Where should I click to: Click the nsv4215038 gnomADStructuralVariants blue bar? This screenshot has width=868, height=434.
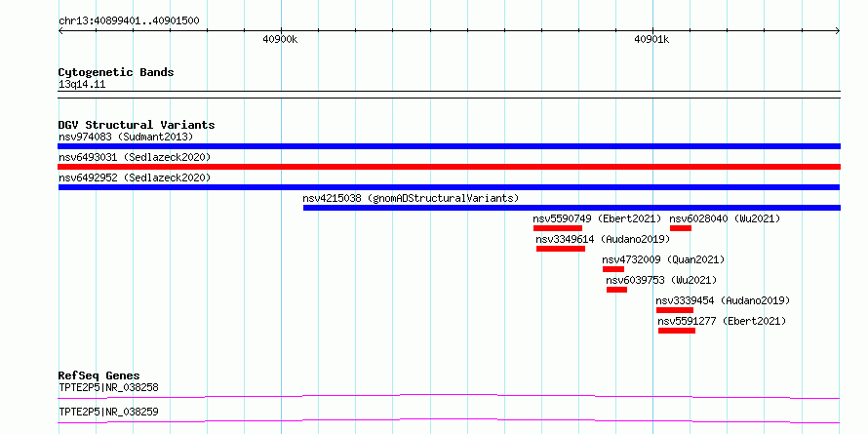click(x=572, y=208)
